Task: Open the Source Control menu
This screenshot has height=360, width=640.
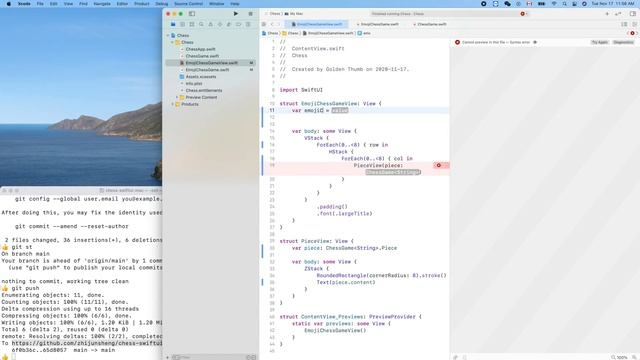Action: 188,4
